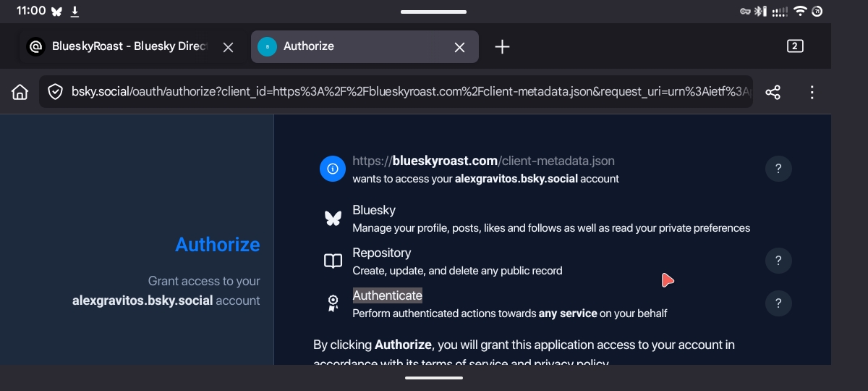This screenshot has width=868, height=391.
Task: Tap the site security shield icon
Action: point(55,92)
